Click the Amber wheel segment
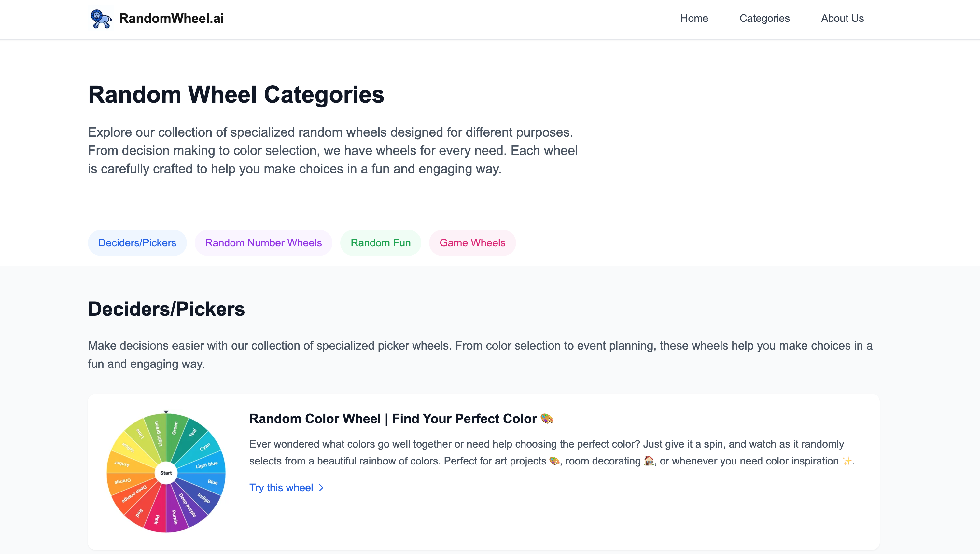The image size is (980, 554). coord(122,464)
